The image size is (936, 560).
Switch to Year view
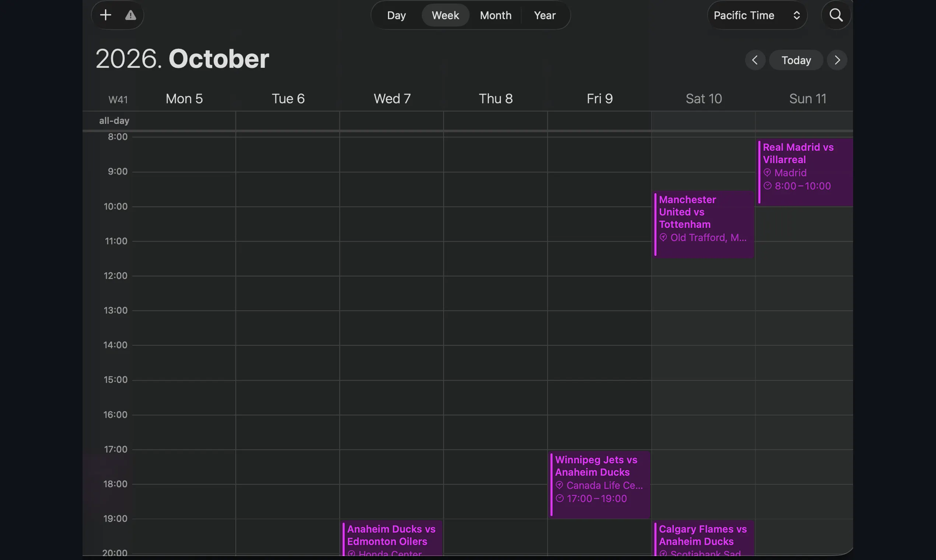point(545,15)
